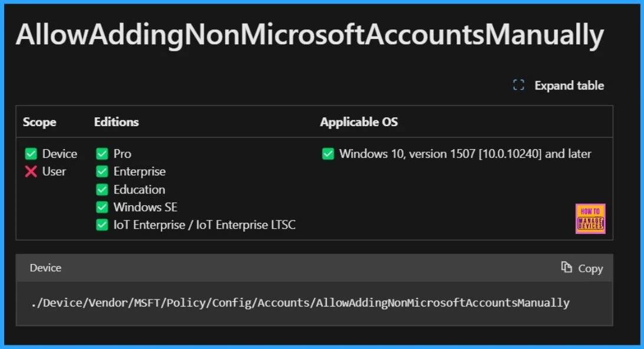
Task: Click the green check beside Windows SE
Action: pos(103,207)
